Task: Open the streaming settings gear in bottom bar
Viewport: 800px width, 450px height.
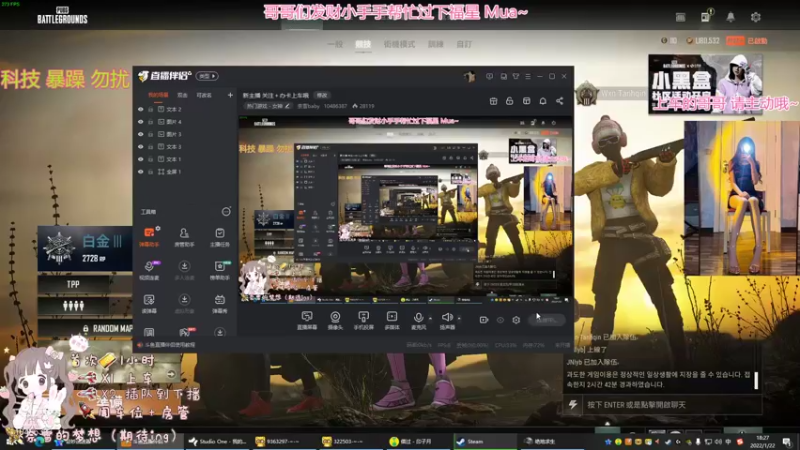Action: pos(516,320)
